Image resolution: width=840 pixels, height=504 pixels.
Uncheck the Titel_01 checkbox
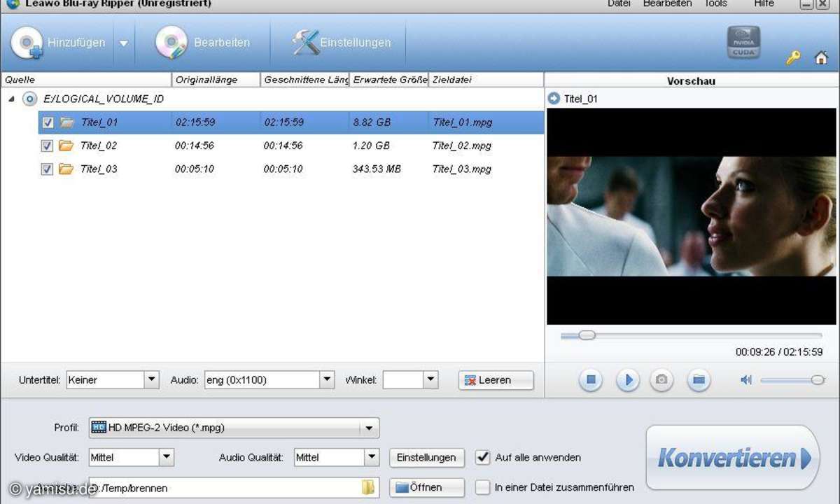click(x=47, y=122)
